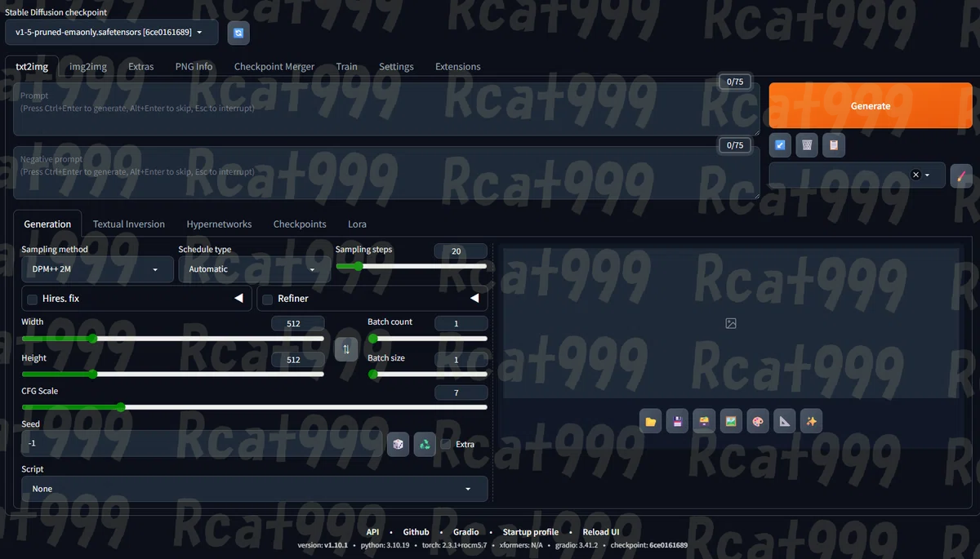The width and height of the screenshot is (980, 559).
Task: Click the image placeholder icon in preview
Action: [731, 323]
